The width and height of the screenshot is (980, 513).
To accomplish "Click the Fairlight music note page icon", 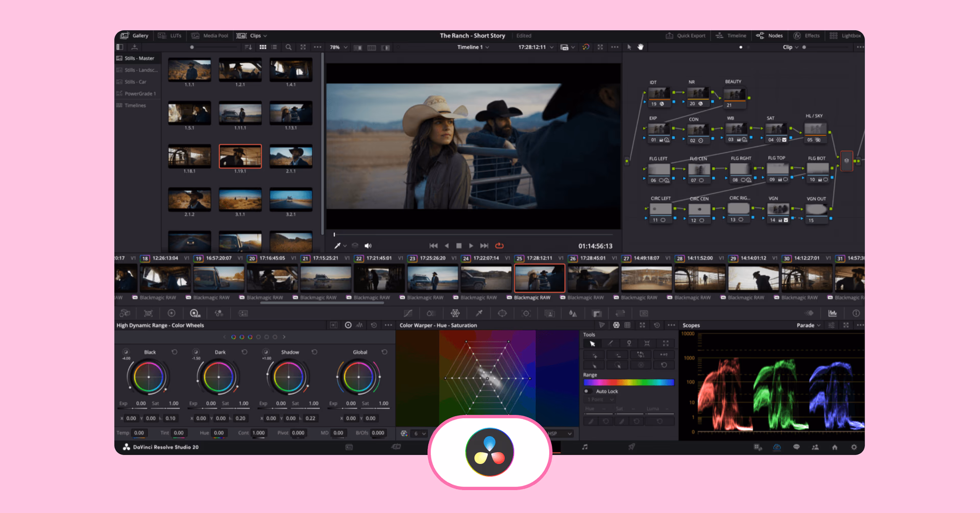I will 585,447.
